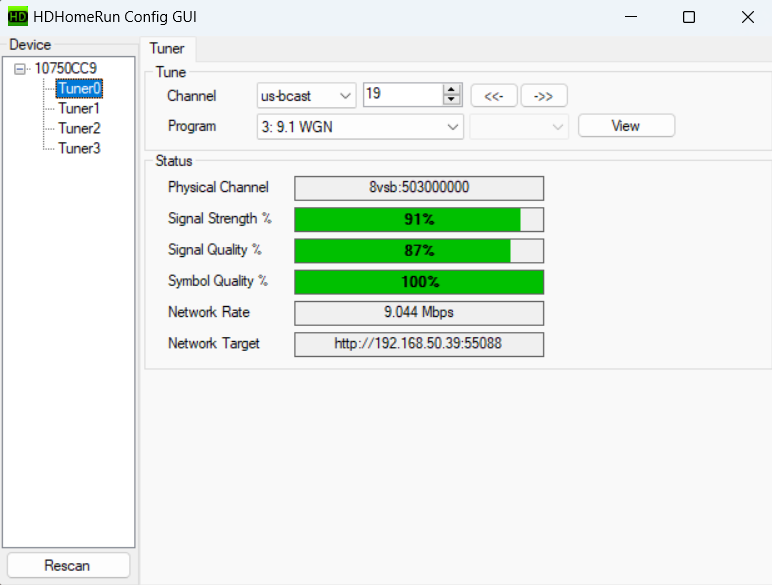Select Tuner1 in the device tree
The width and height of the screenshot is (772, 585).
point(79,108)
